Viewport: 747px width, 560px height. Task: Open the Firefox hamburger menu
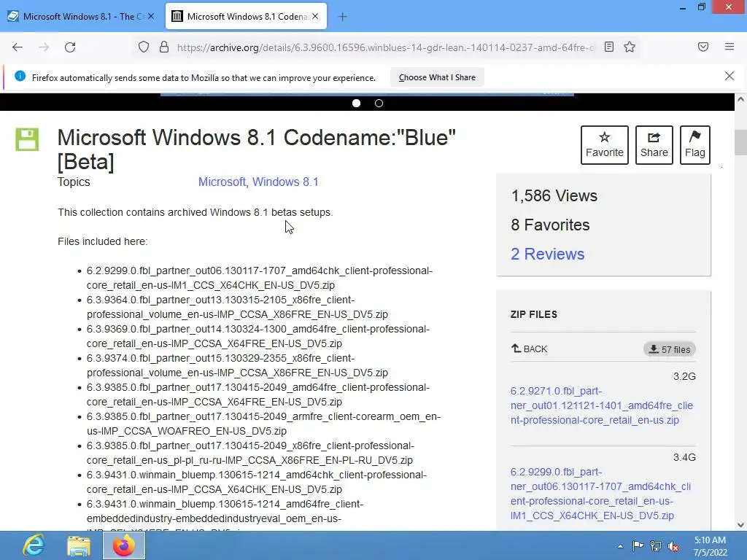coord(729,47)
